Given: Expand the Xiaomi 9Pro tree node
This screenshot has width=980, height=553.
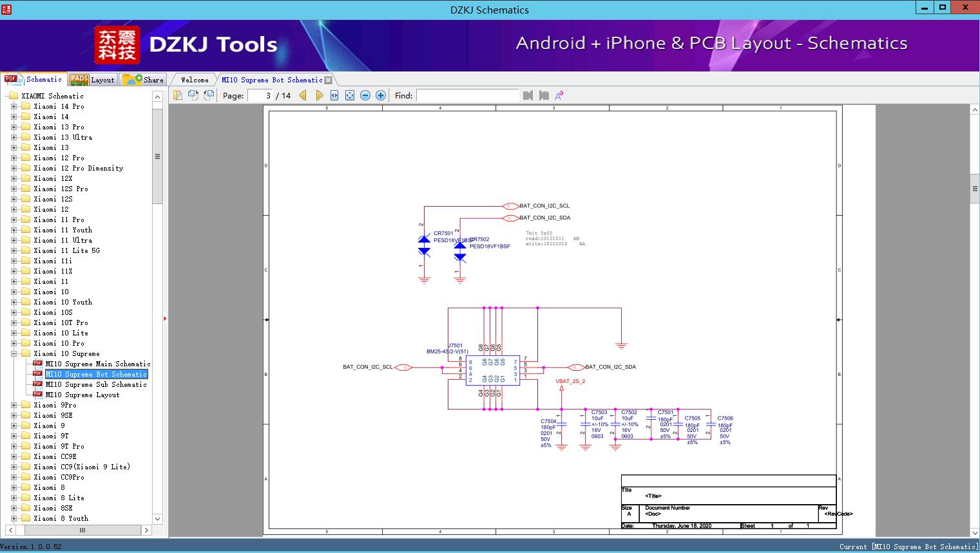Looking at the screenshot, I should click(x=14, y=405).
